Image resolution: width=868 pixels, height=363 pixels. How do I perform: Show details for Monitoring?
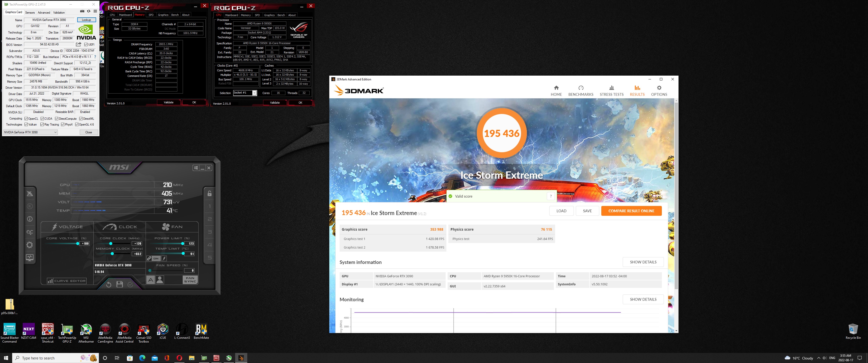pos(643,299)
